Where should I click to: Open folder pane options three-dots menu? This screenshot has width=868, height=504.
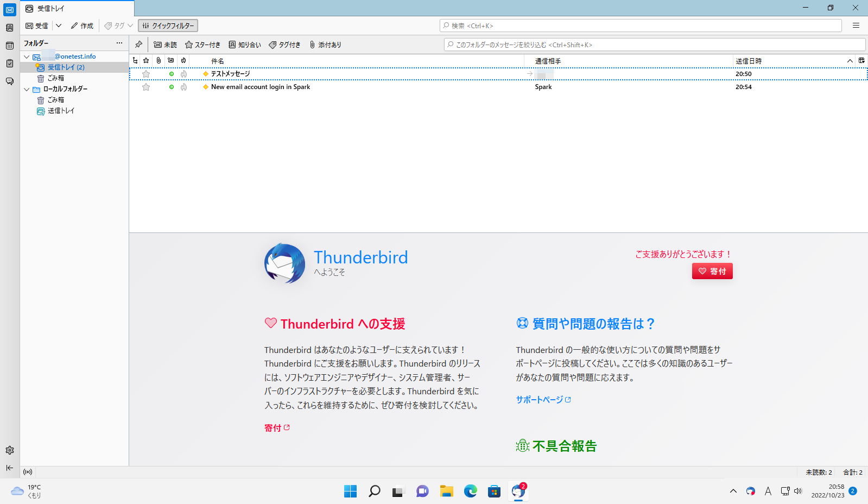119,43
